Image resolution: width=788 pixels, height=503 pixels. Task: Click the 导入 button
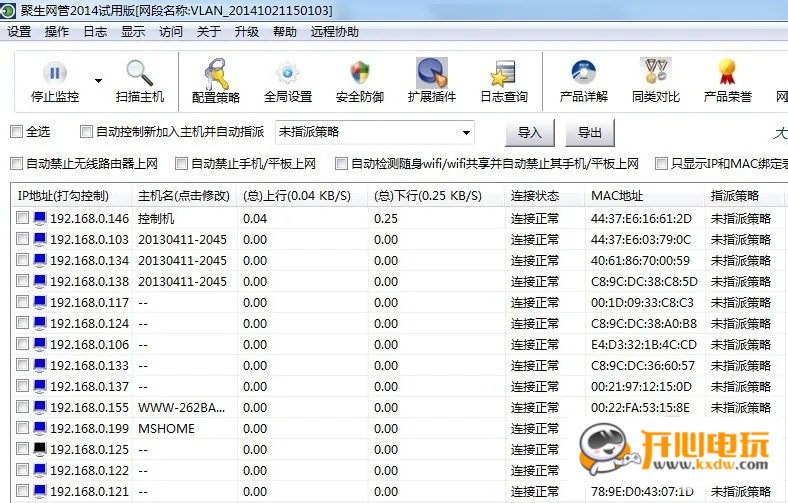pyautogui.click(x=530, y=133)
